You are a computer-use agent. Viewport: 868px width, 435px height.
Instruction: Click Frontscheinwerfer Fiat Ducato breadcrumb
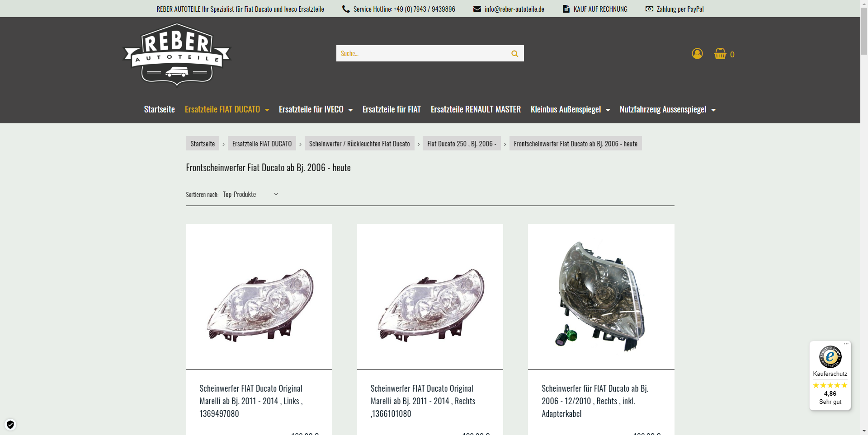pos(576,144)
